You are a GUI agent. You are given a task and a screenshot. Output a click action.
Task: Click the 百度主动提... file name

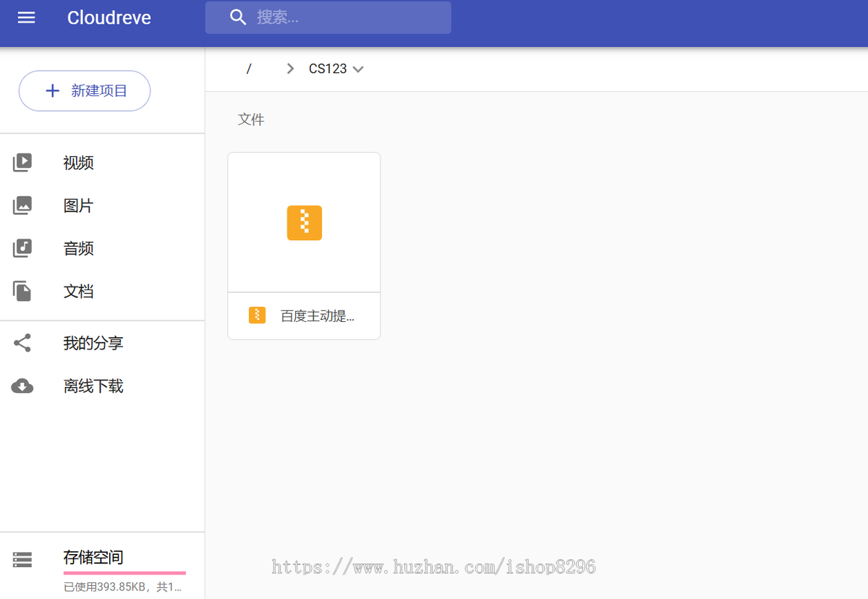coord(318,316)
